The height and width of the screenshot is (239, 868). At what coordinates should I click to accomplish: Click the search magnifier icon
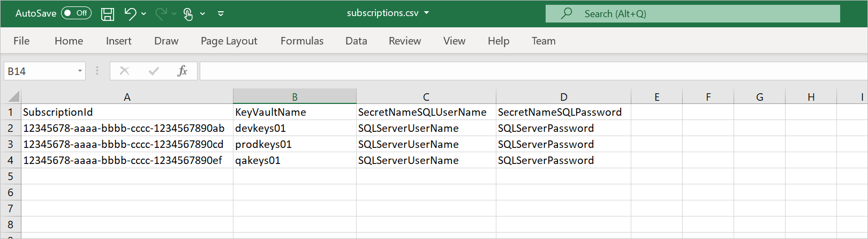click(567, 13)
